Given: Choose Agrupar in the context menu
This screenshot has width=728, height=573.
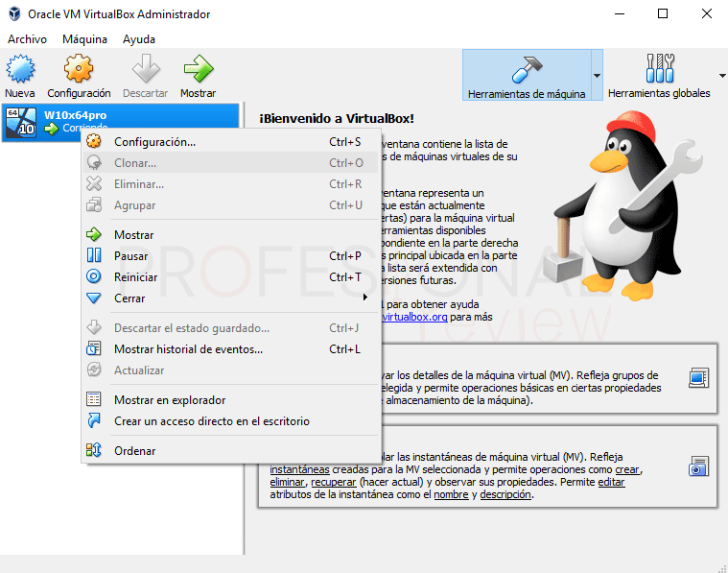Looking at the screenshot, I should click(231, 205).
